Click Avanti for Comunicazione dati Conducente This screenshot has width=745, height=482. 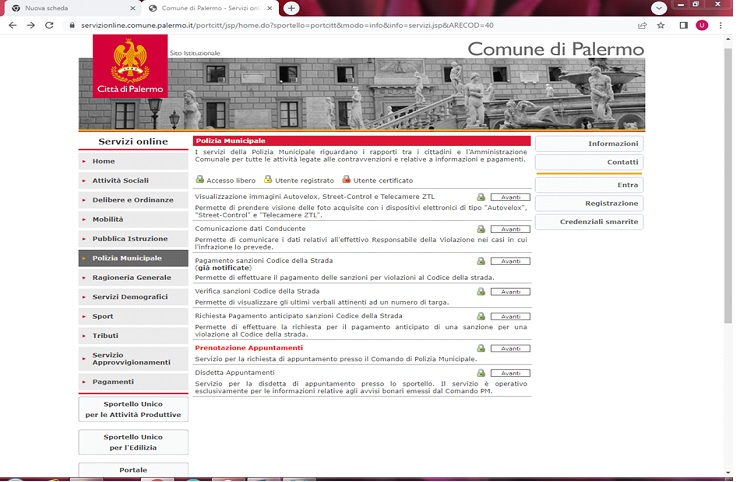pos(510,229)
